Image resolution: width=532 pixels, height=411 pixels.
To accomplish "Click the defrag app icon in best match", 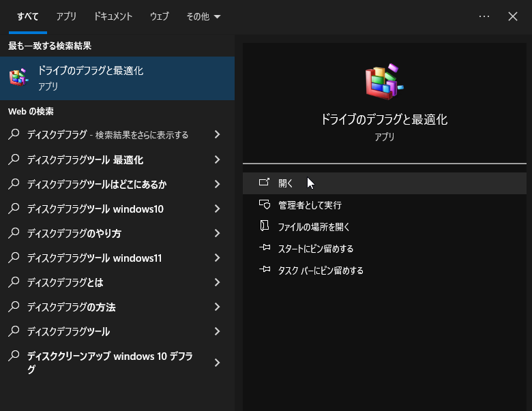I will [x=18, y=78].
